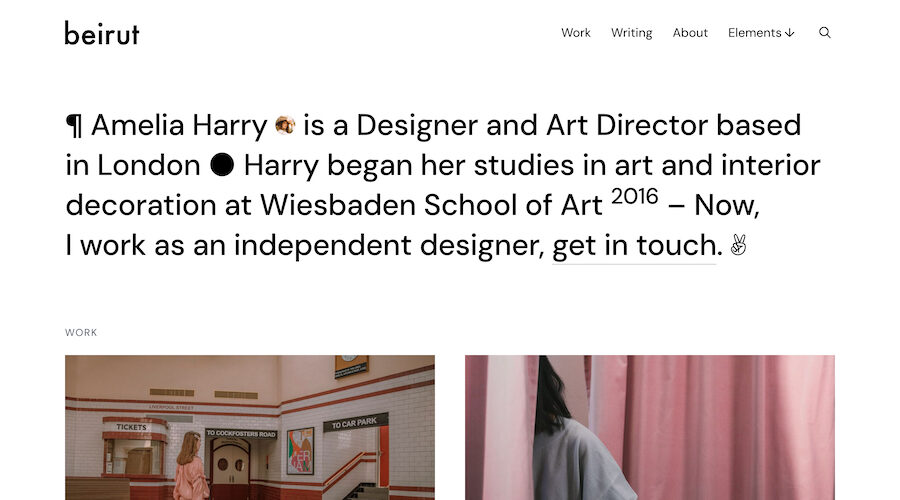900x500 pixels.
Task: Click the 2016 superscript year
Action: [634, 197]
